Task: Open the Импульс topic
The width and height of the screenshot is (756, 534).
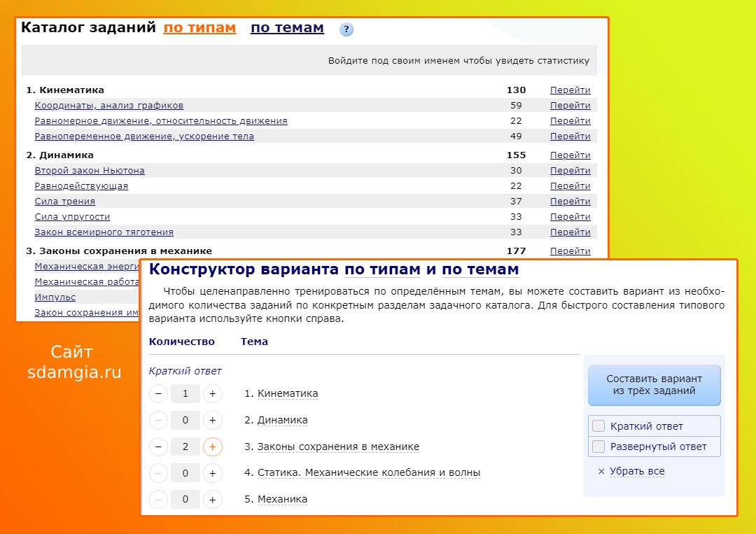Action: [55, 297]
